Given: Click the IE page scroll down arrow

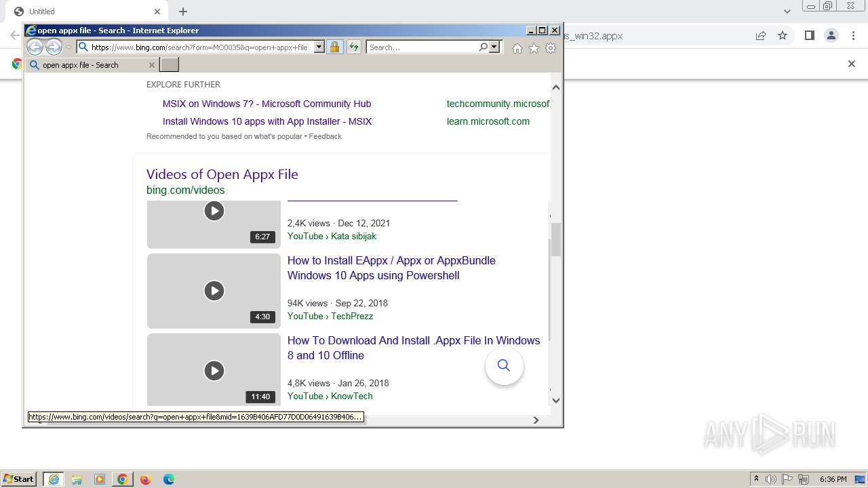Looking at the screenshot, I should 556,400.
